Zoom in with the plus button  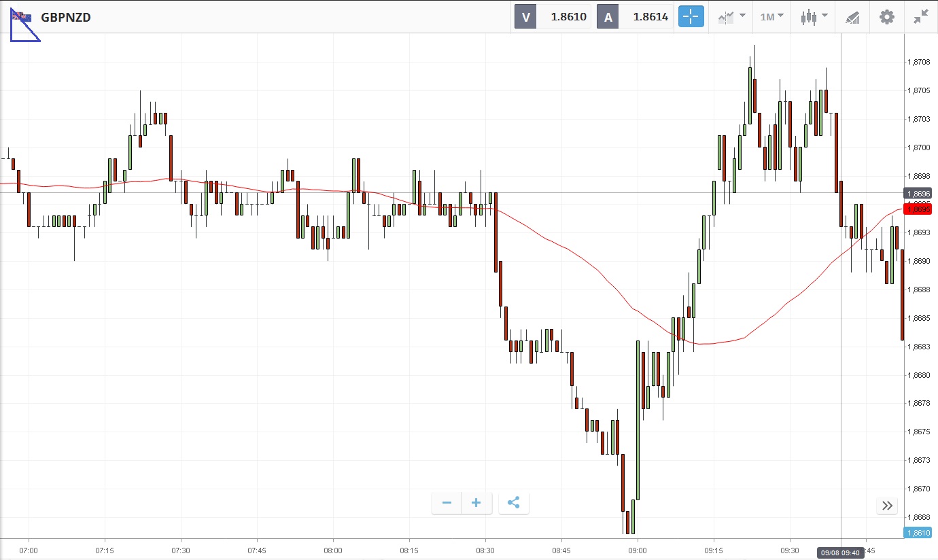tap(476, 503)
